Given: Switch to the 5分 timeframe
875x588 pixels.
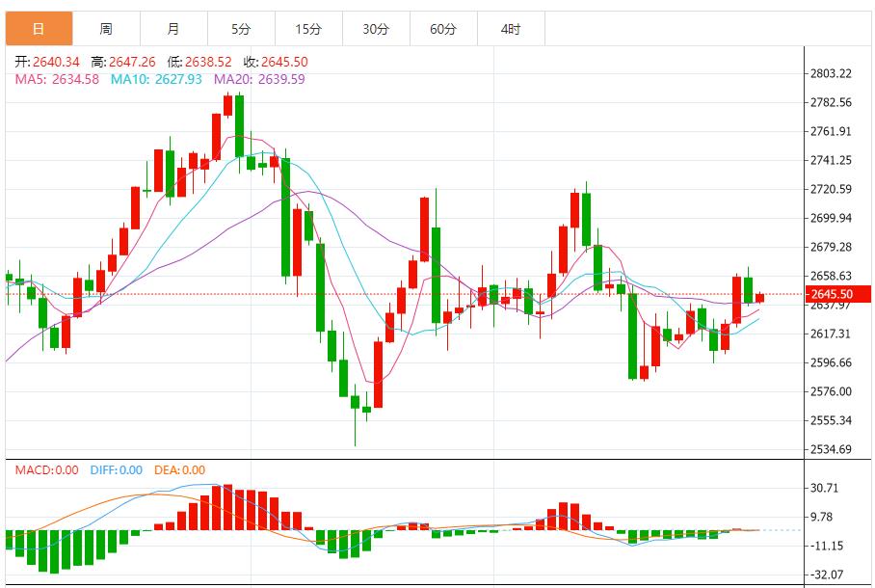Looking at the screenshot, I should [x=241, y=29].
